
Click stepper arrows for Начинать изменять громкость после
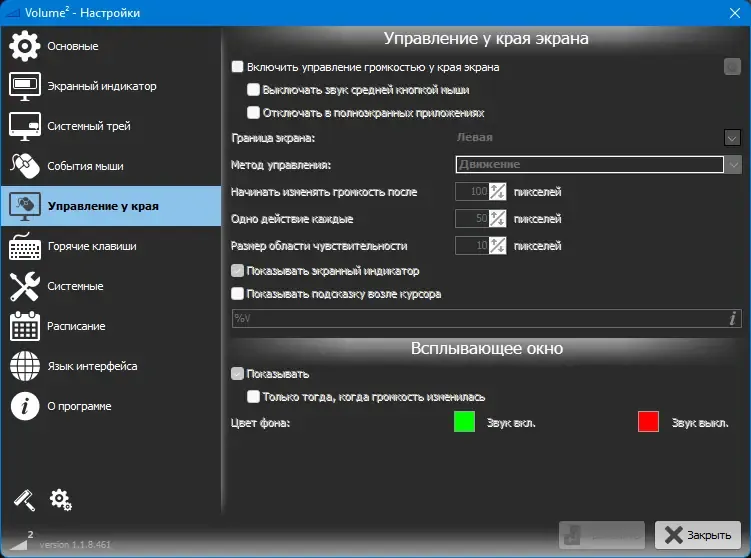(497, 192)
